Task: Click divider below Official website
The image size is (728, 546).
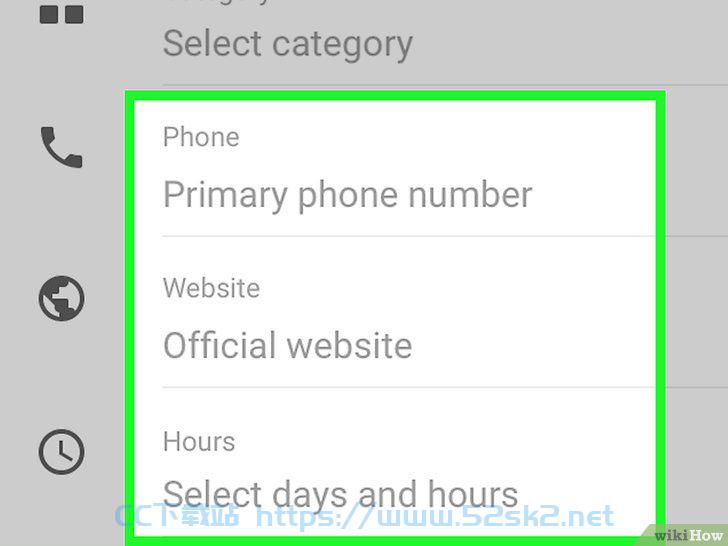Action: click(x=409, y=387)
